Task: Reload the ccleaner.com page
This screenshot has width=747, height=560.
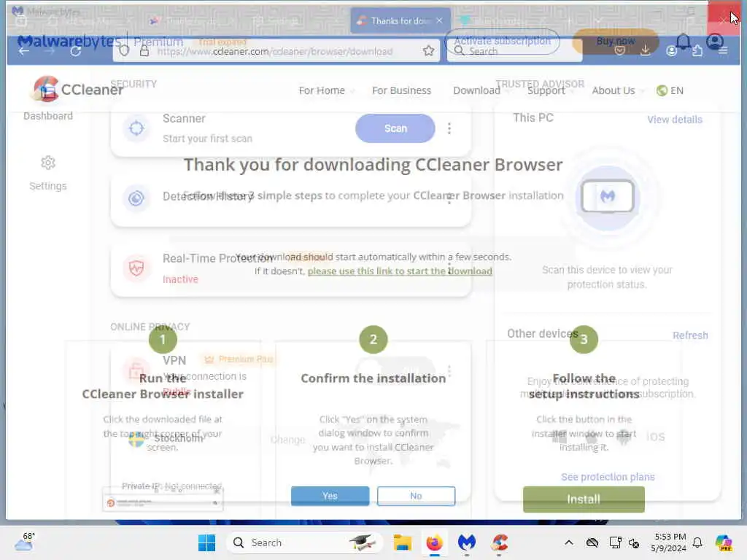Action: click(x=75, y=51)
